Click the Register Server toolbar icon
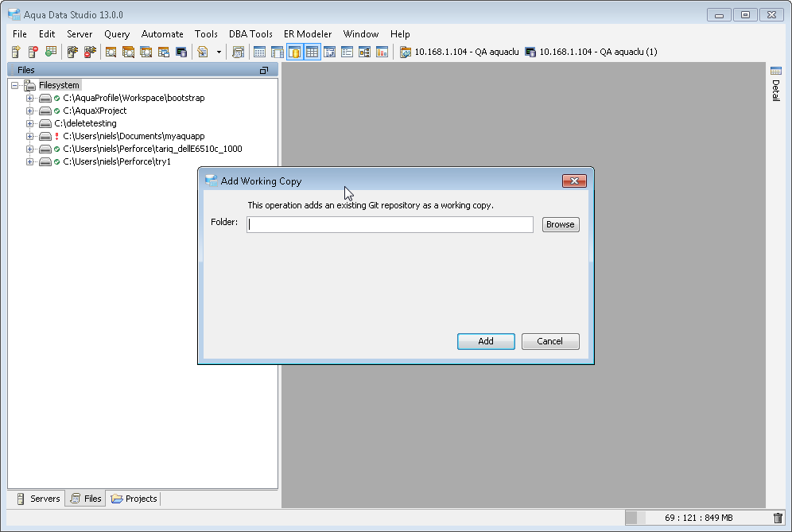 point(16,52)
